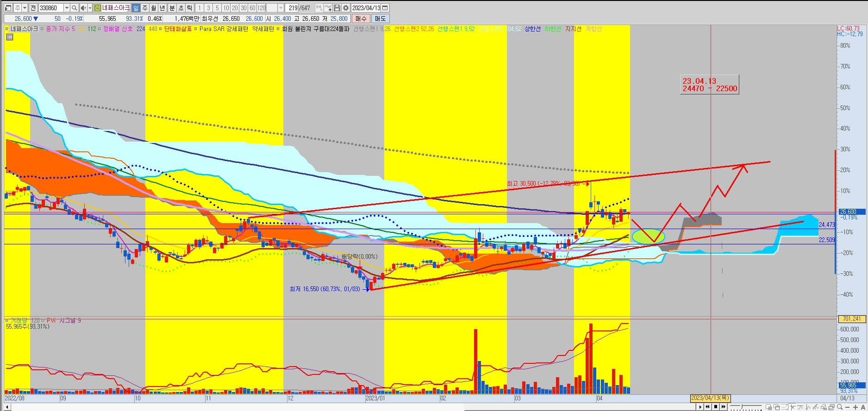This screenshot has height=411, width=868.
Task: Switch chart to 월 monthly period
Action: tap(153, 8)
